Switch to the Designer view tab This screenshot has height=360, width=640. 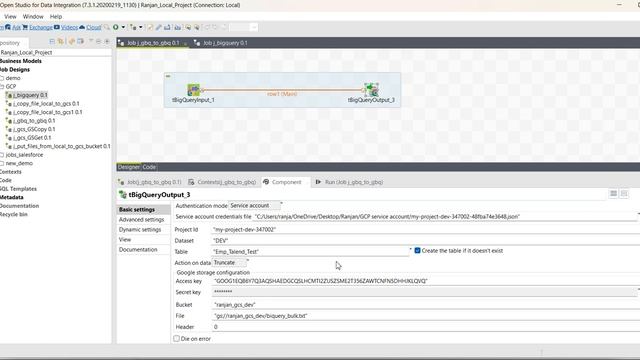pos(129,167)
